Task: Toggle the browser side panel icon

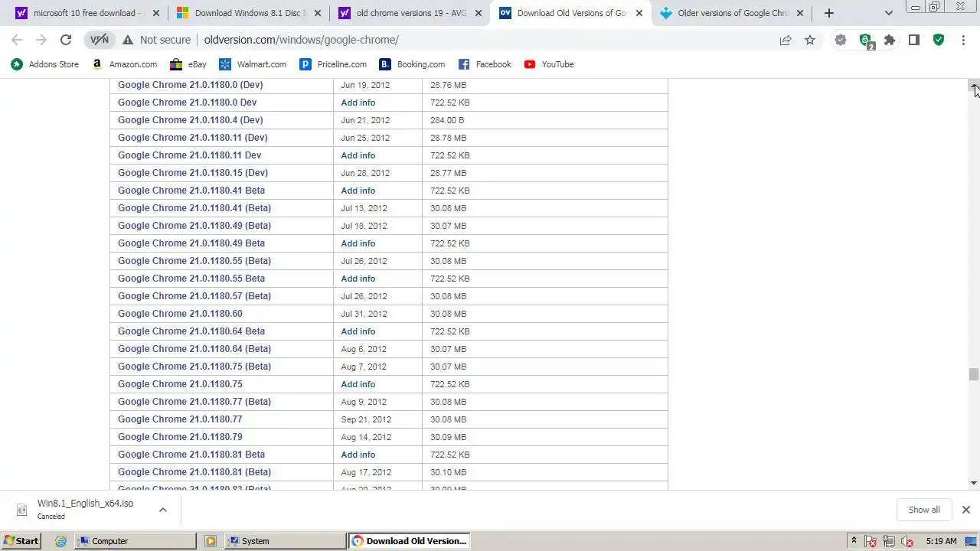Action: coord(914,40)
